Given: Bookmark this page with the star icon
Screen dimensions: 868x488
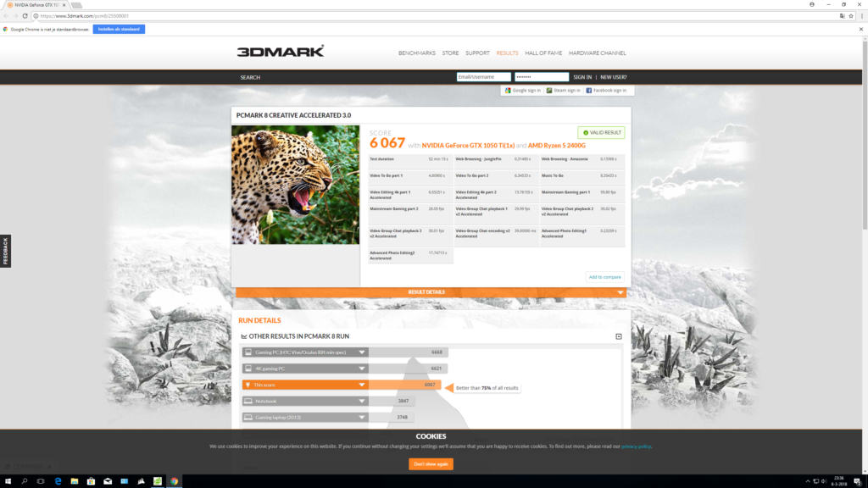Looking at the screenshot, I should [x=851, y=16].
